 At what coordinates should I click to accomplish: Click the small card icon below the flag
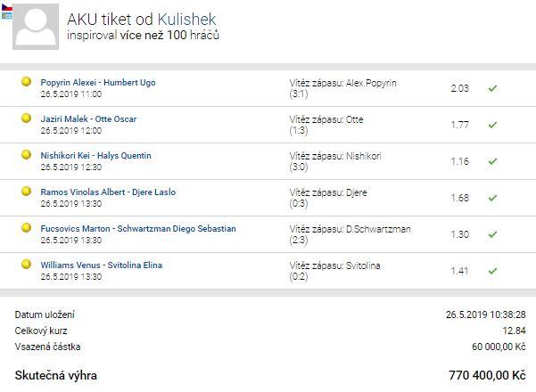pyautogui.click(x=6, y=15)
